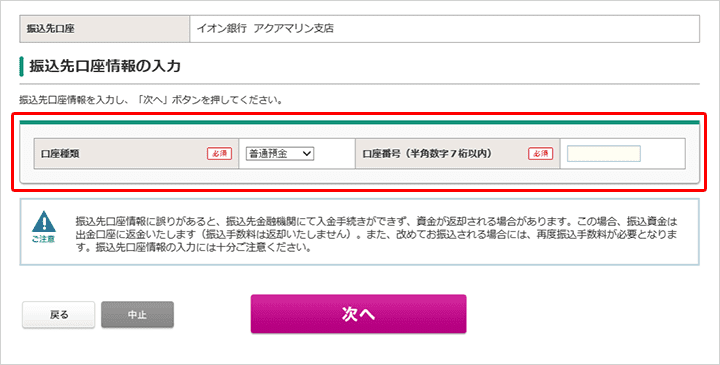The height and width of the screenshot is (365, 720).
Task: Click empty cell area right of account type dropdown
Action: point(335,154)
